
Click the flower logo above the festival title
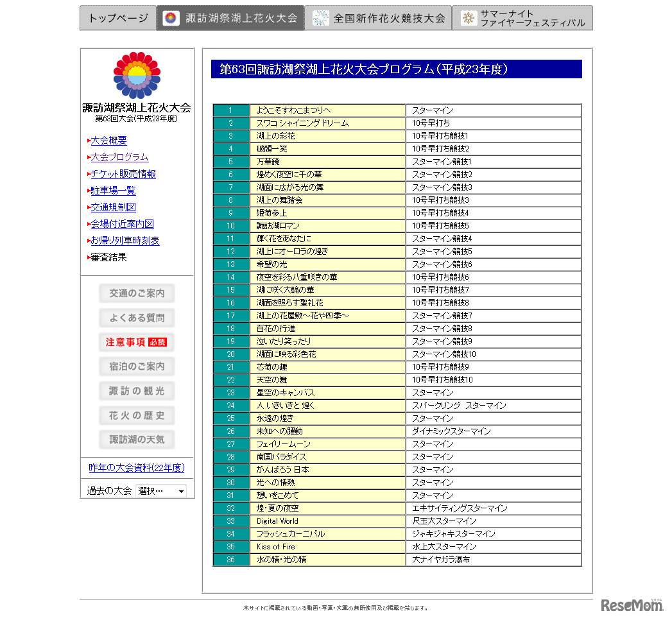tap(137, 75)
